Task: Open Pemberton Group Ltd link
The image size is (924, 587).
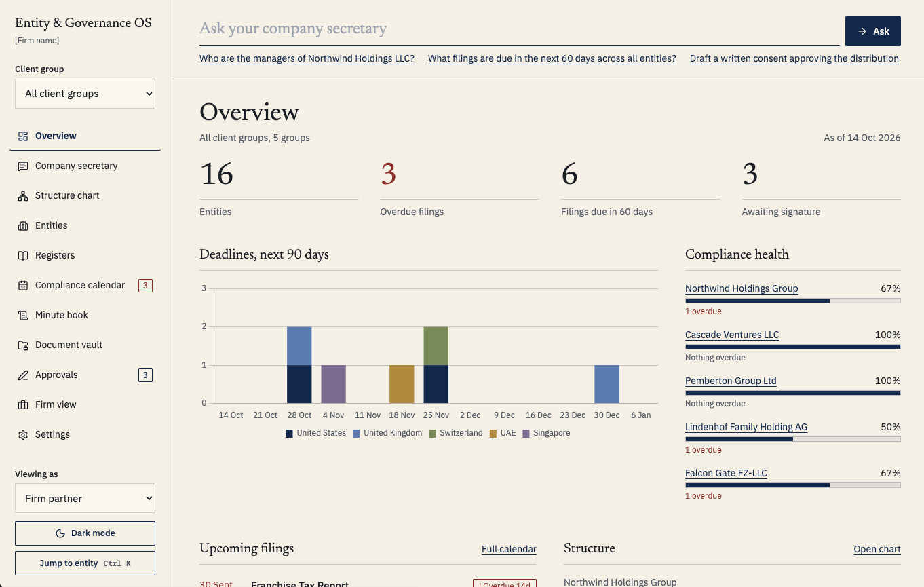Action: coord(731,381)
